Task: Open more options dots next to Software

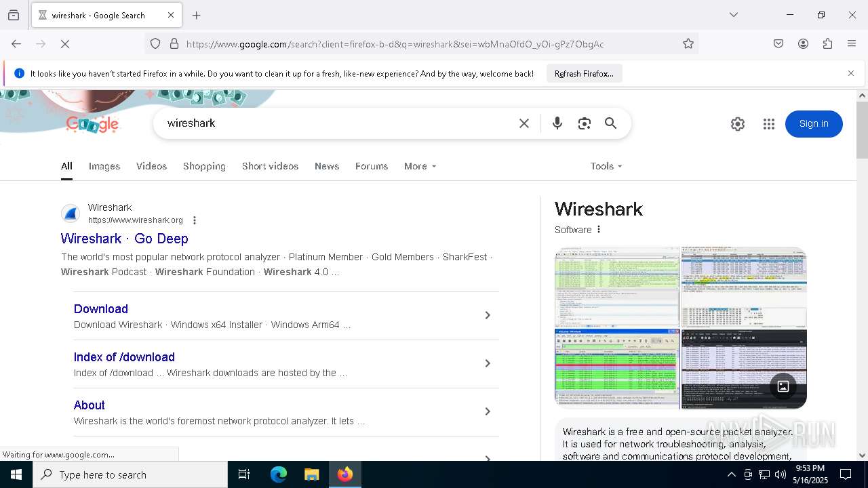Action: (599, 230)
